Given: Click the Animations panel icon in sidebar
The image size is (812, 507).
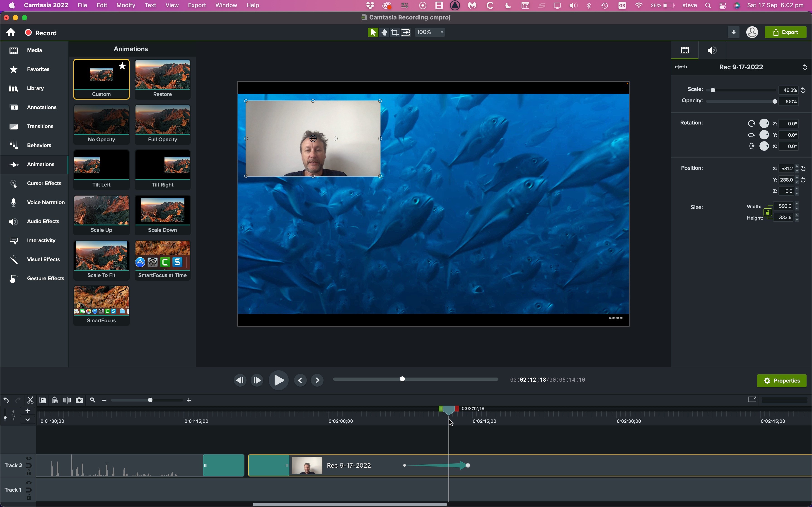Looking at the screenshot, I should point(13,164).
